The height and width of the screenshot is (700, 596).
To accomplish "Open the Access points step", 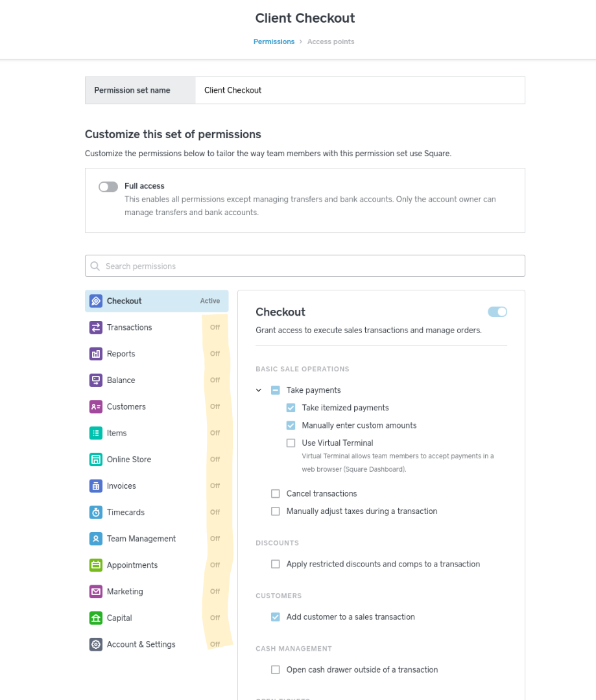I will tap(331, 41).
